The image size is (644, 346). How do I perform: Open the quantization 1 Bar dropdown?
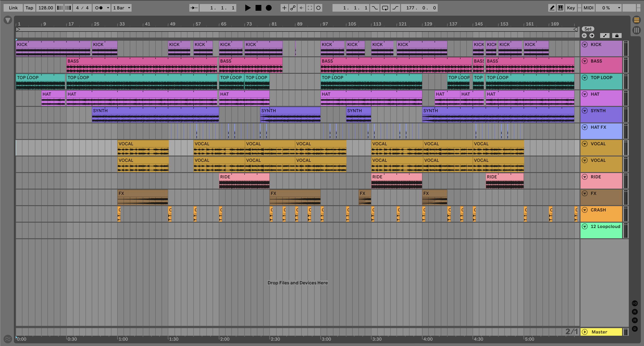[122, 8]
